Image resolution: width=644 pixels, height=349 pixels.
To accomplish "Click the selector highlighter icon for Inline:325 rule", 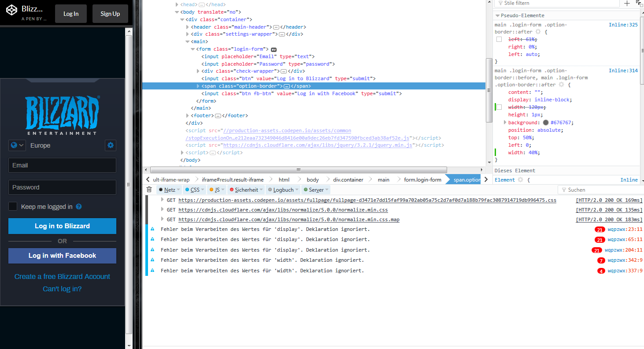I will (537, 32).
